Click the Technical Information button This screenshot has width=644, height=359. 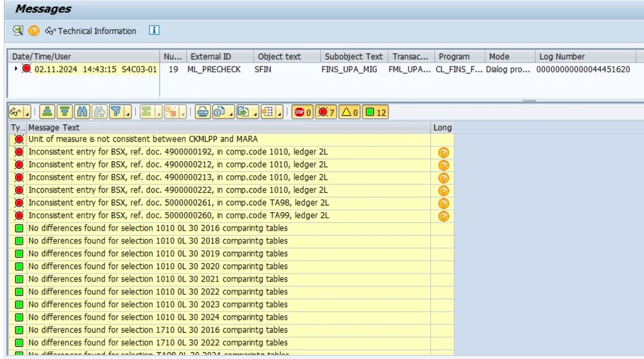coord(91,31)
